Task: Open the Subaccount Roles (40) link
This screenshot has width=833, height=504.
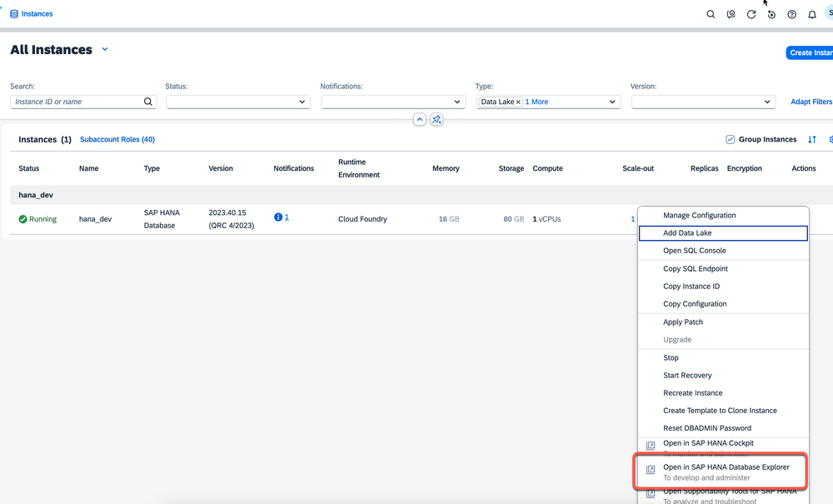Action: (x=117, y=140)
